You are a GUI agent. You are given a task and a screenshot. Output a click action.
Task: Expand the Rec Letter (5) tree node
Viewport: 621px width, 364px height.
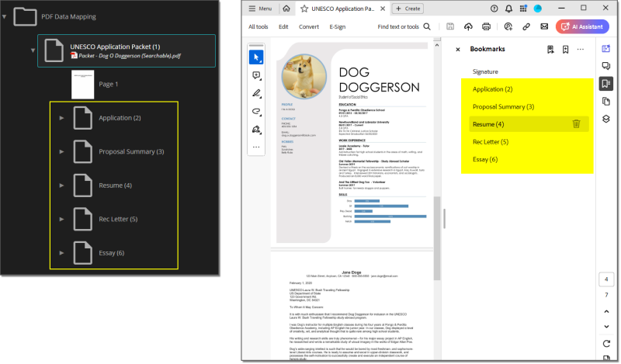point(62,219)
